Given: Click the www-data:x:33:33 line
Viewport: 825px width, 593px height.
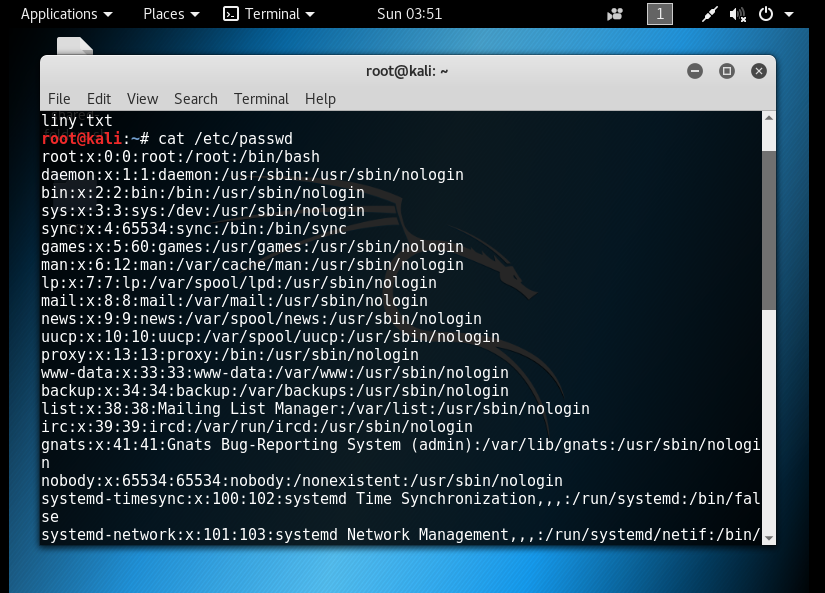Looking at the screenshot, I should [x=275, y=373].
